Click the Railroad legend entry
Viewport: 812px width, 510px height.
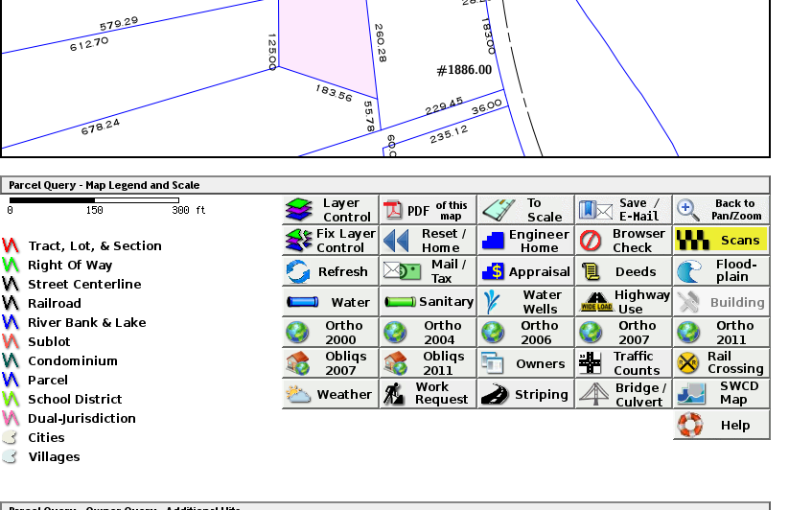click(55, 303)
